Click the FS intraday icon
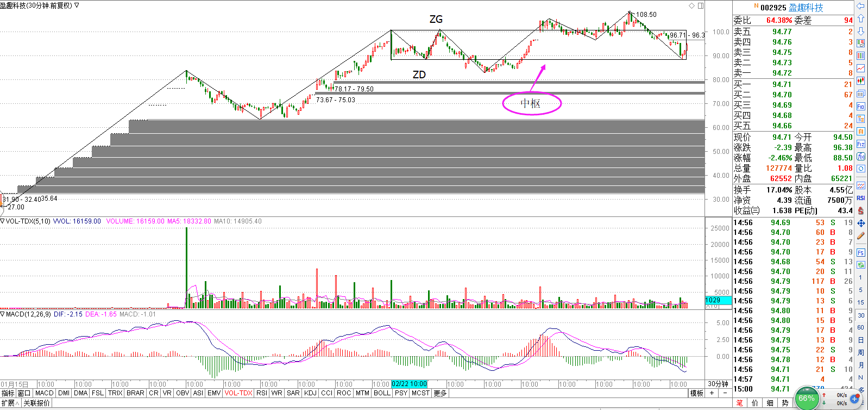This screenshot has height=410, width=868. click(860, 253)
